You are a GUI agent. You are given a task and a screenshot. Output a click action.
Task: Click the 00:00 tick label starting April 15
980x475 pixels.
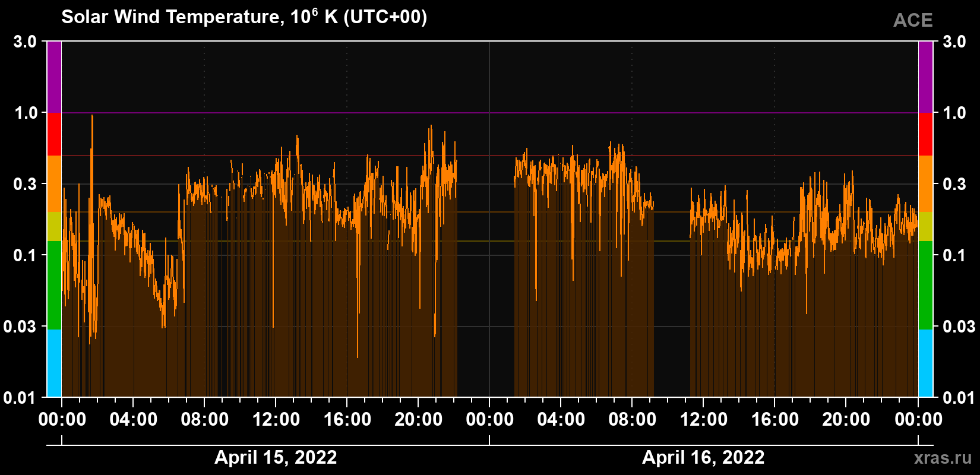tap(62, 420)
